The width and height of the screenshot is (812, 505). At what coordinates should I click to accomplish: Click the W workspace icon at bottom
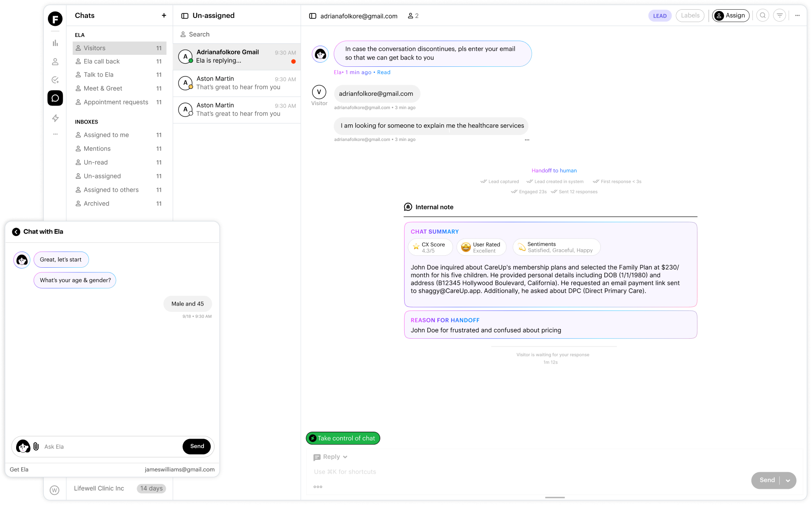tap(55, 490)
